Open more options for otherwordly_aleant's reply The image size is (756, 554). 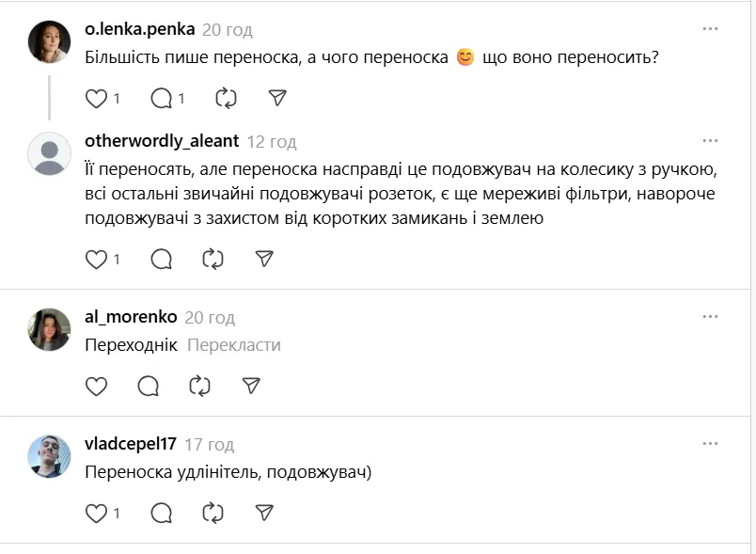pyautogui.click(x=710, y=141)
